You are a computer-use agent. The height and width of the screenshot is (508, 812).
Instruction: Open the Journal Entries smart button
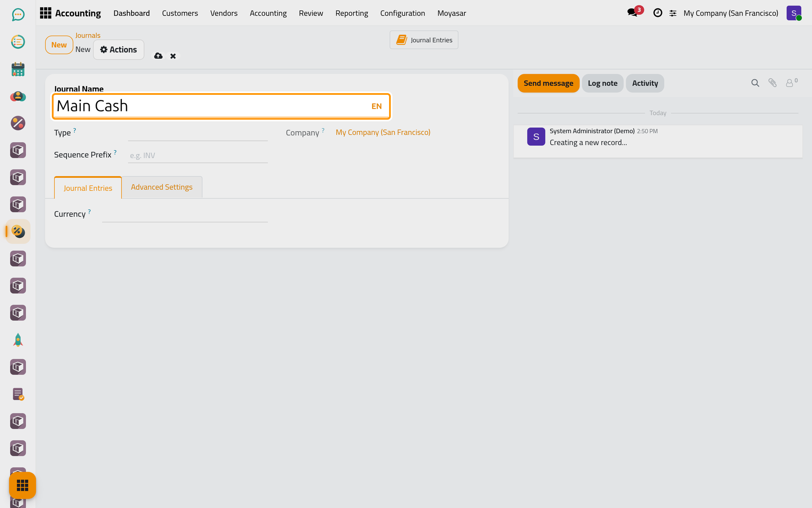pos(424,40)
